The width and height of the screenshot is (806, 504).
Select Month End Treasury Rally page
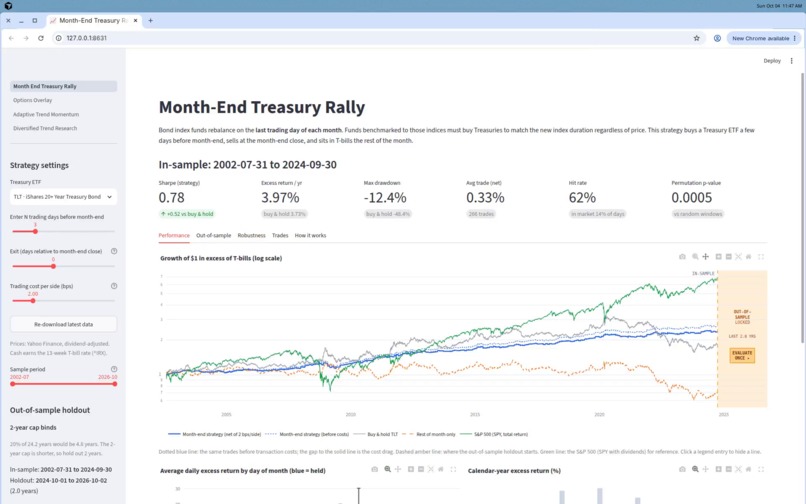click(x=63, y=86)
